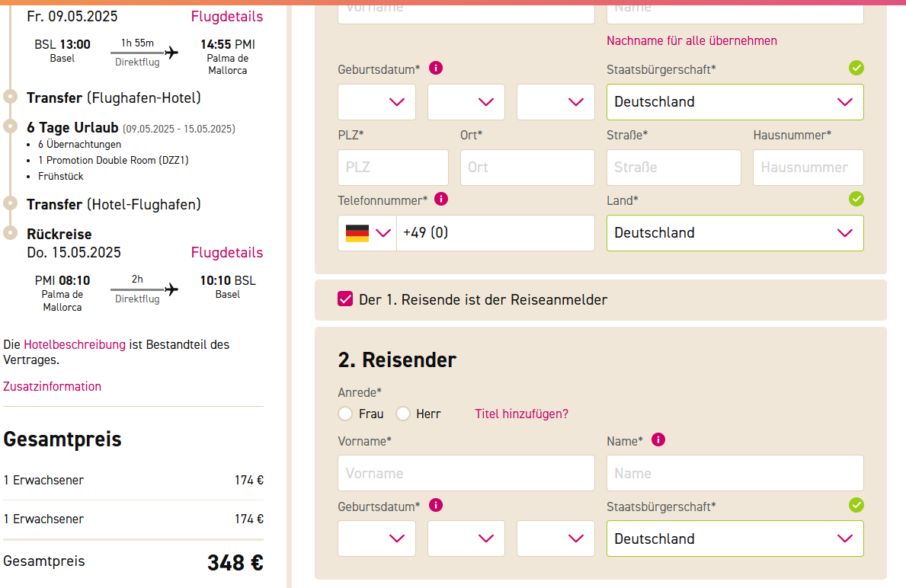
Task: Focus the Straße input field
Action: click(x=674, y=168)
